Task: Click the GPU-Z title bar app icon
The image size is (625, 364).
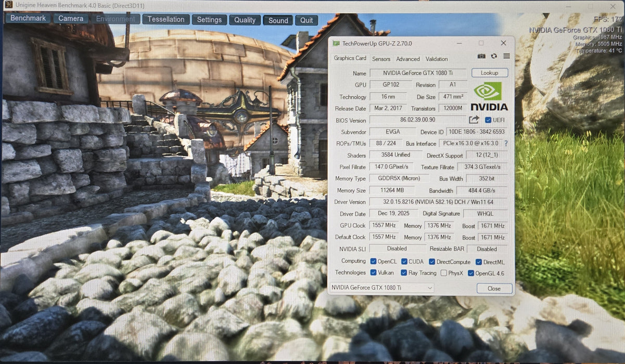Action: [336, 43]
